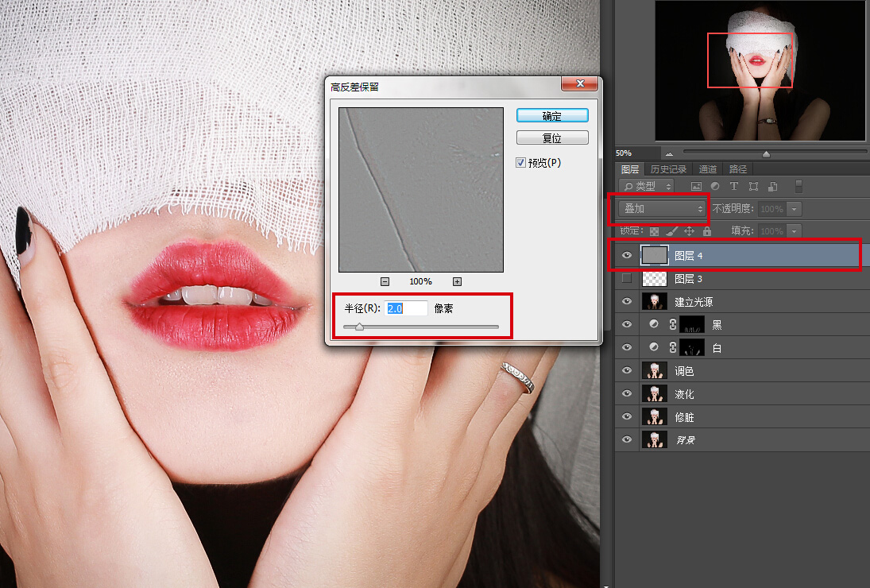The width and height of the screenshot is (870, 588).
Task: Open the 填充 fill dropdown arrow
Action: coord(794,230)
